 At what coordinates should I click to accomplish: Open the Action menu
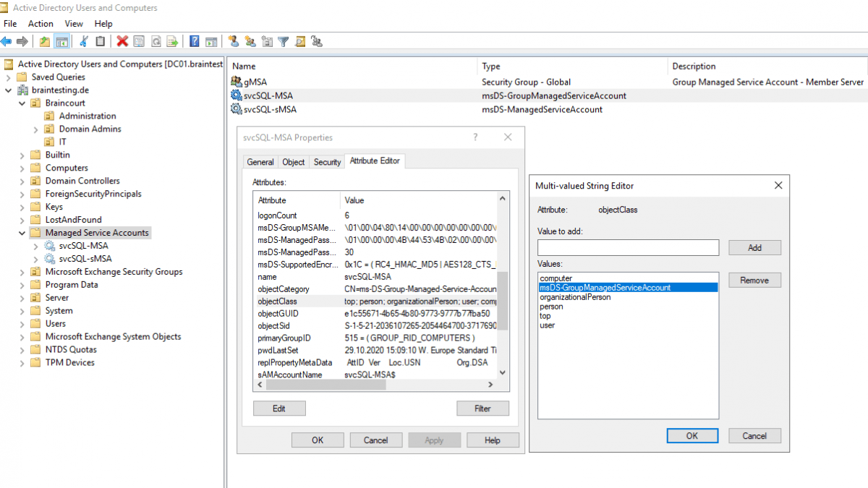click(41, 23)
